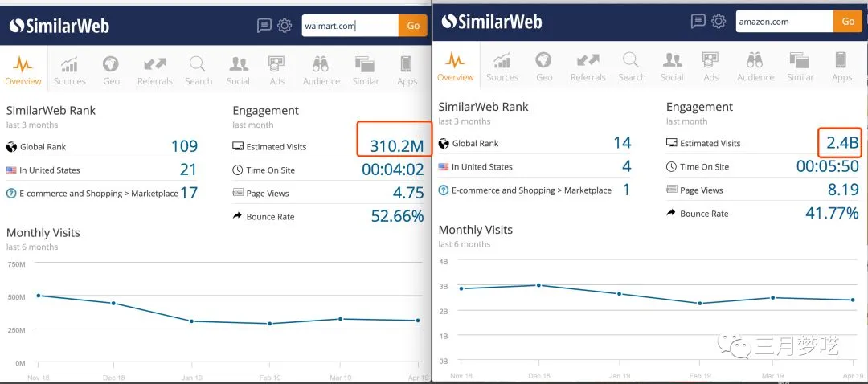Switch to the Search tab in amazon.com panel
This screenshot has height=384, width=868.
632,67
